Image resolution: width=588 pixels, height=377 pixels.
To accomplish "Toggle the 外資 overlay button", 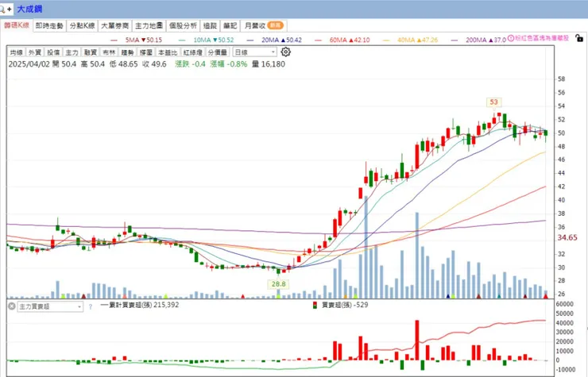I will pyautogui.click(x=35, y=52).
